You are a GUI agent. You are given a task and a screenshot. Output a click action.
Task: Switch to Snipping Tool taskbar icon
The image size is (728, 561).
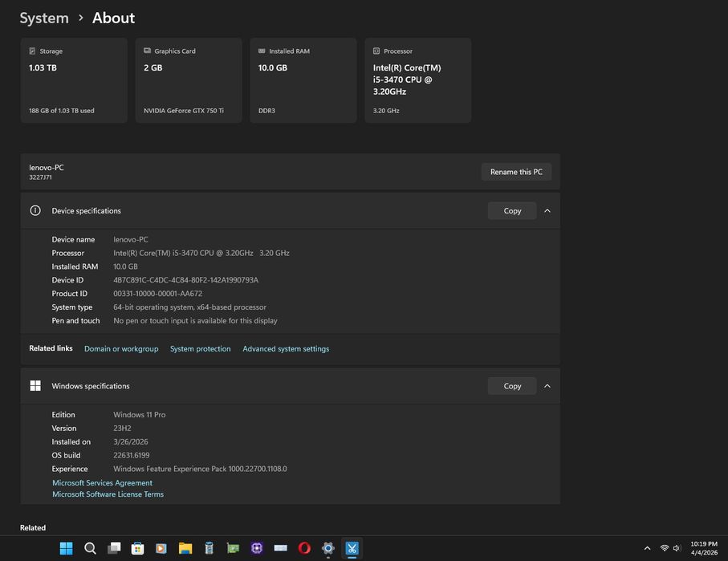[352, 548]
